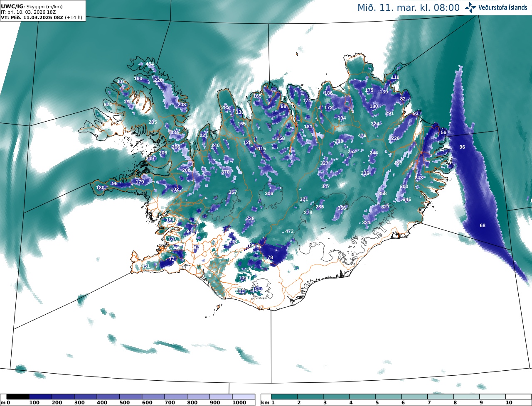Click the 115 visibility value
The height and width of the screenshot is (406, 532).
point(262,149)
